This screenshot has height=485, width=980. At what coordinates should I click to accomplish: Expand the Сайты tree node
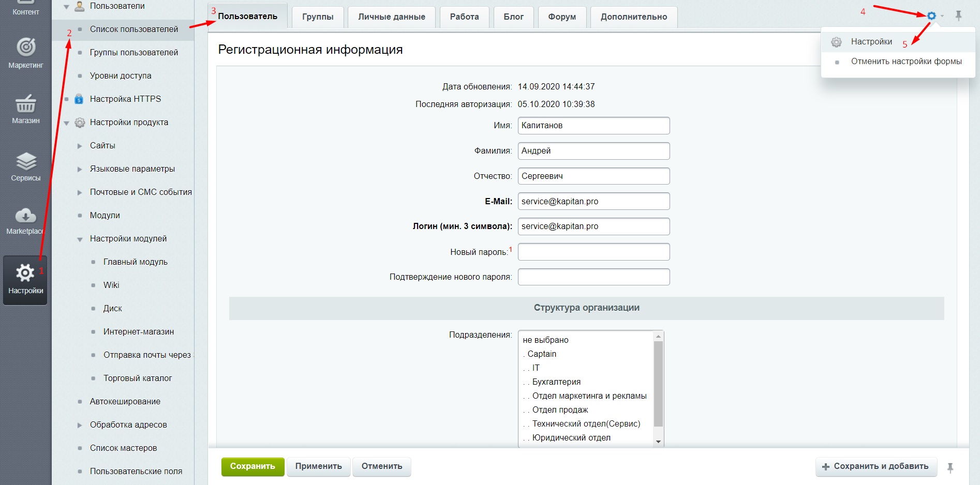[x=80, y=146]
